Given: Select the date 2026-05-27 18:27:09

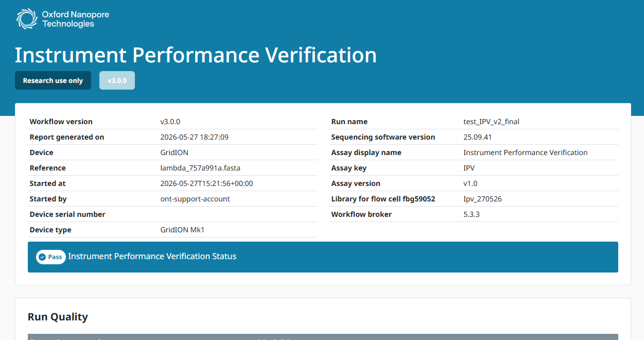Looking at the screenshot, I should tap(195, 137).
